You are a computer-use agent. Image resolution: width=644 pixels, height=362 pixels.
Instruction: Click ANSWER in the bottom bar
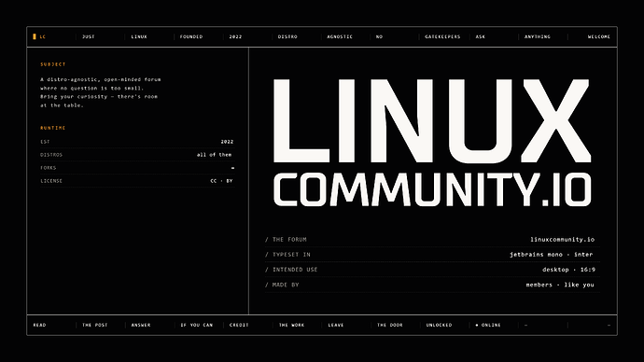[x=141, y=325]
